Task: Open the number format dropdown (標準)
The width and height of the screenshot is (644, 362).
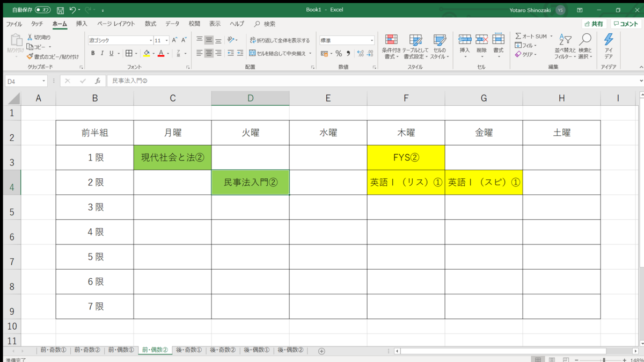Action: tap(371, 40)
